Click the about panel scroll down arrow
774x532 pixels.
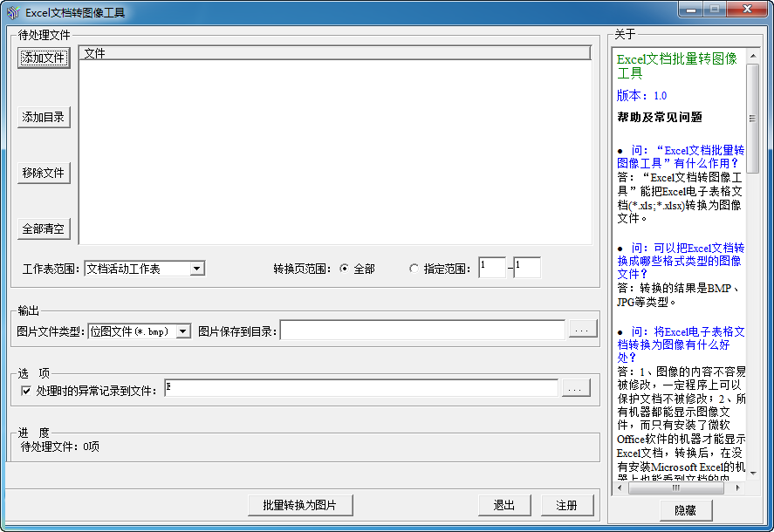point(753,474)
